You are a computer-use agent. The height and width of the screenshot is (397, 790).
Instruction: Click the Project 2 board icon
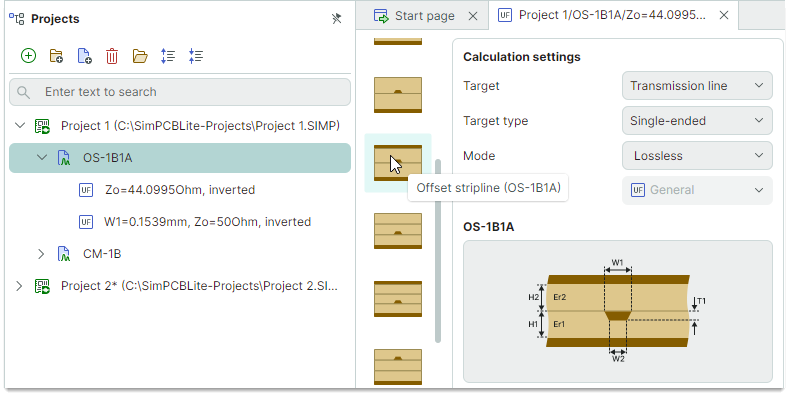(42, 286)
